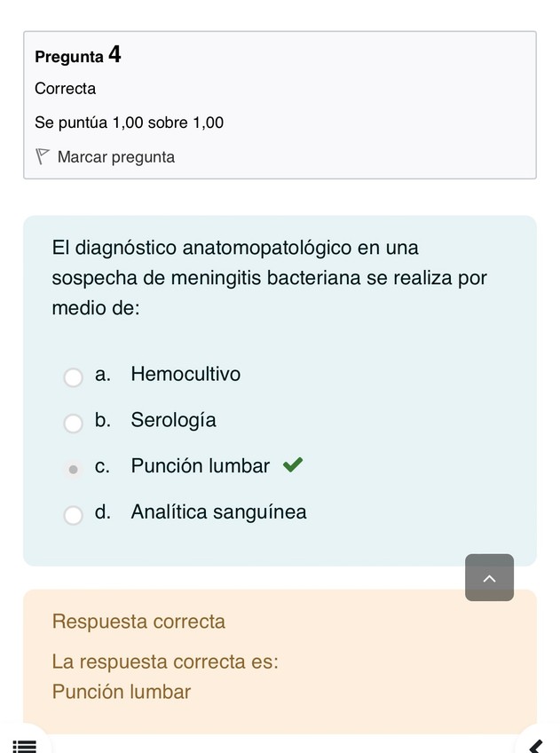Pick the Analítica sanguínea radio button
Screen dimensions: 560x753
(x=74, y=515)
